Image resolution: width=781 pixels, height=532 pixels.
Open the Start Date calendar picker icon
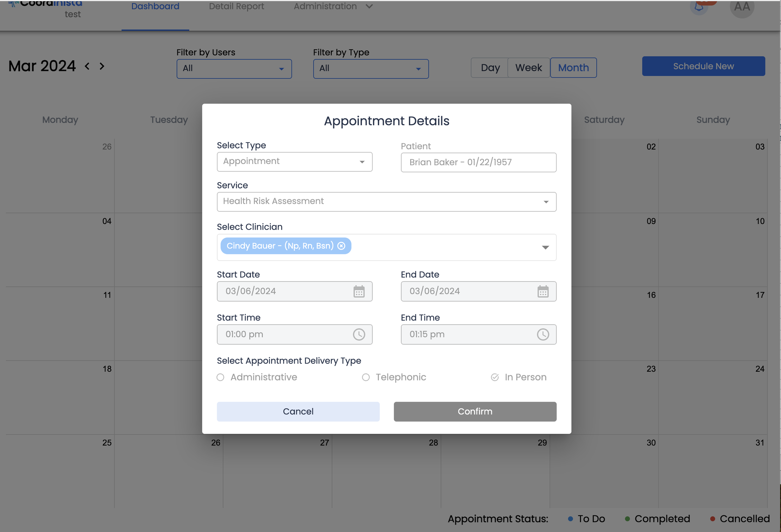[359, 291]
